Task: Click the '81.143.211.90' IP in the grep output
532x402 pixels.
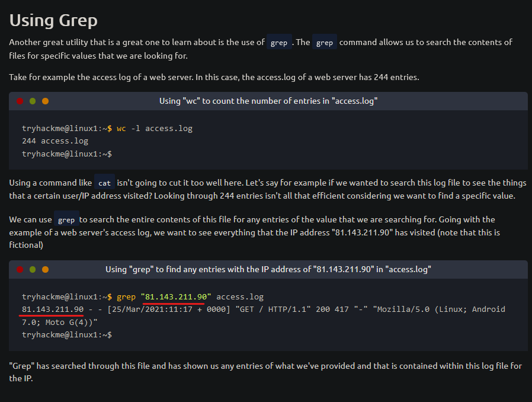Action: pos(53,310)
